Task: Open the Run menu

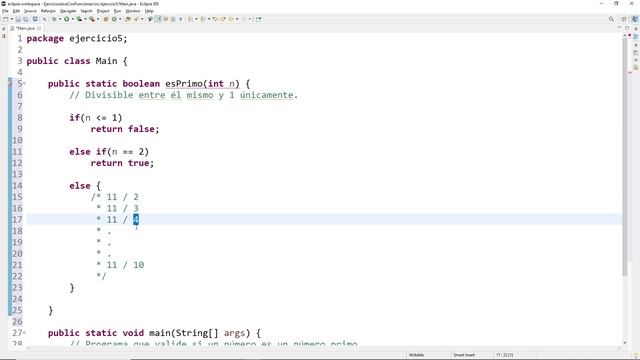Action: point(117,11)
